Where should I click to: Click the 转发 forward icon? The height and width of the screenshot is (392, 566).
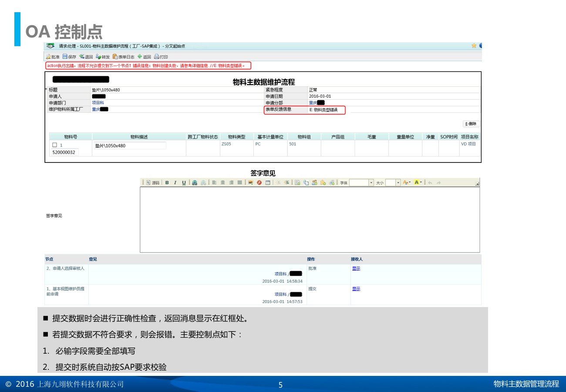tap(98, 57)
